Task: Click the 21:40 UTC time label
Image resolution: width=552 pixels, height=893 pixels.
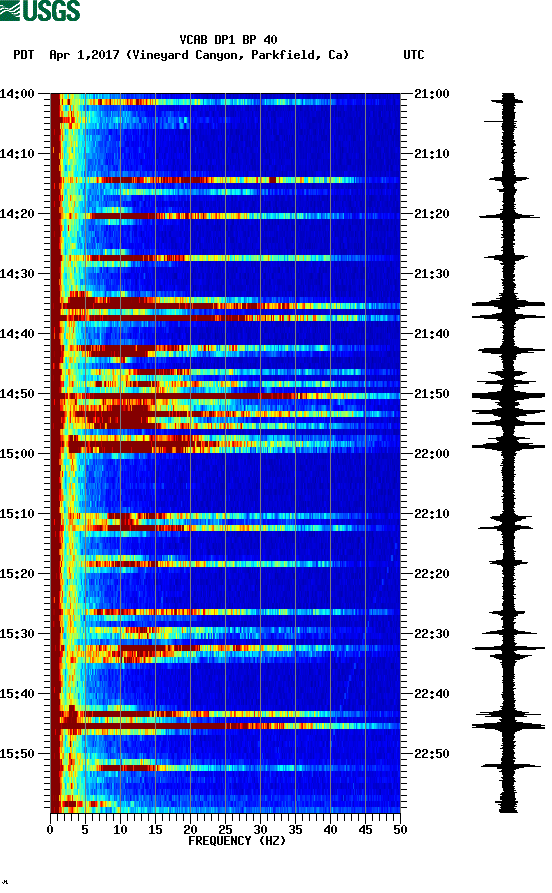Action: pos(432,334)
